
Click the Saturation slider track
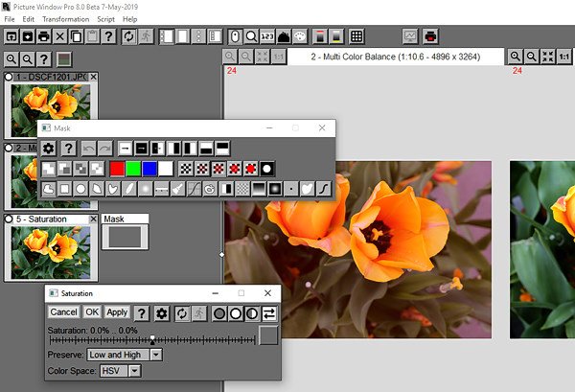coord(152,340)
